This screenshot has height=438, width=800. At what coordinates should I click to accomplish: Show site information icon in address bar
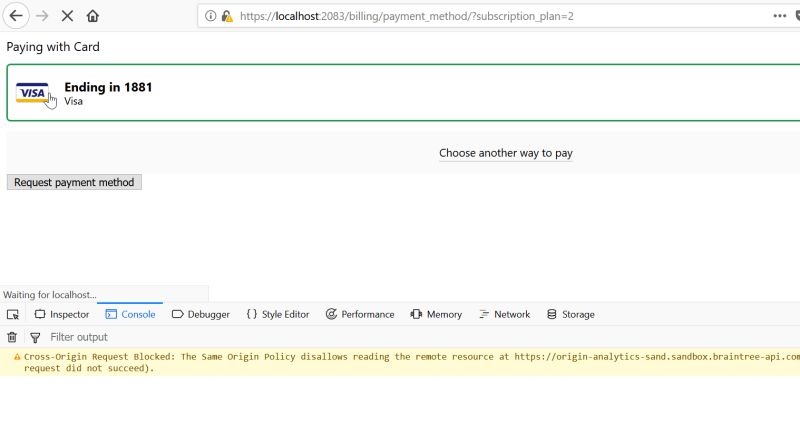pos(210,16)
